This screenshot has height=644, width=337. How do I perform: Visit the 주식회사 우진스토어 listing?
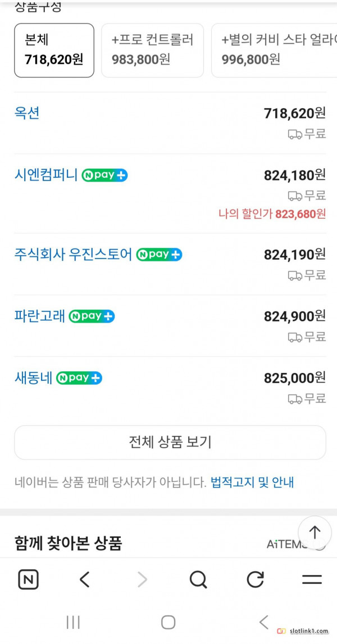click(73, 254)
